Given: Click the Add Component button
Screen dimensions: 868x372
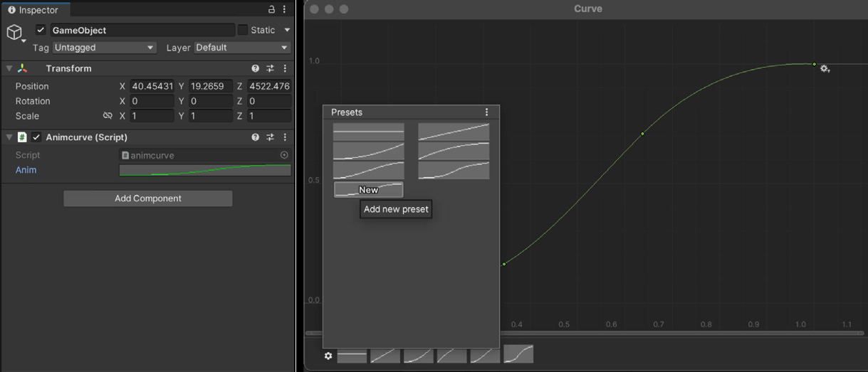Looking at the screenshot, I should [x=148, y=198].
